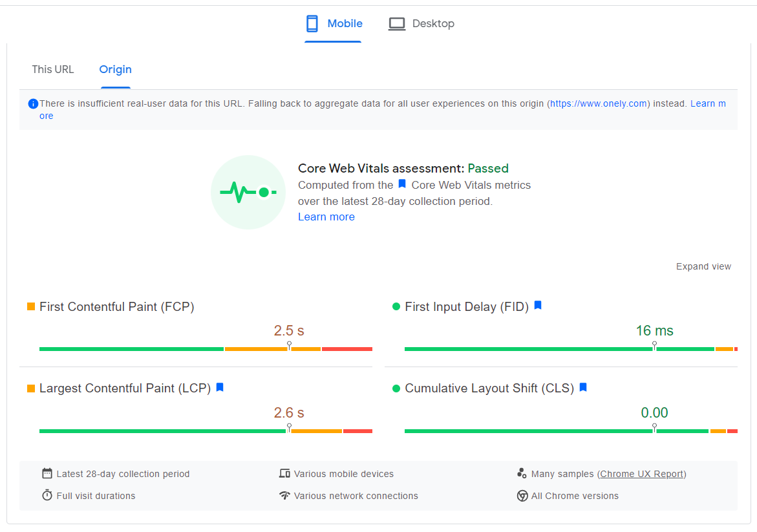Click the stopwatch icon for visit durations
This screenshot has width=757, height=532.
point(47,495)
